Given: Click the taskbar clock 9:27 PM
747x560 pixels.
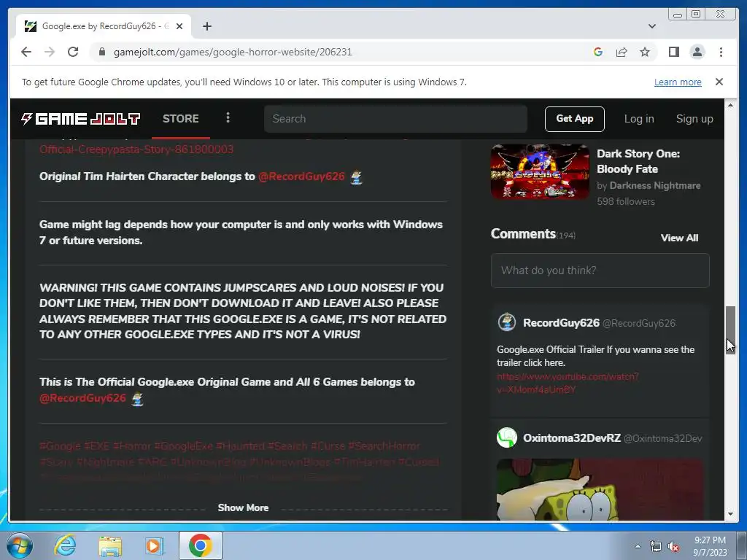Looking at the screenshot, I should point(710,540).
